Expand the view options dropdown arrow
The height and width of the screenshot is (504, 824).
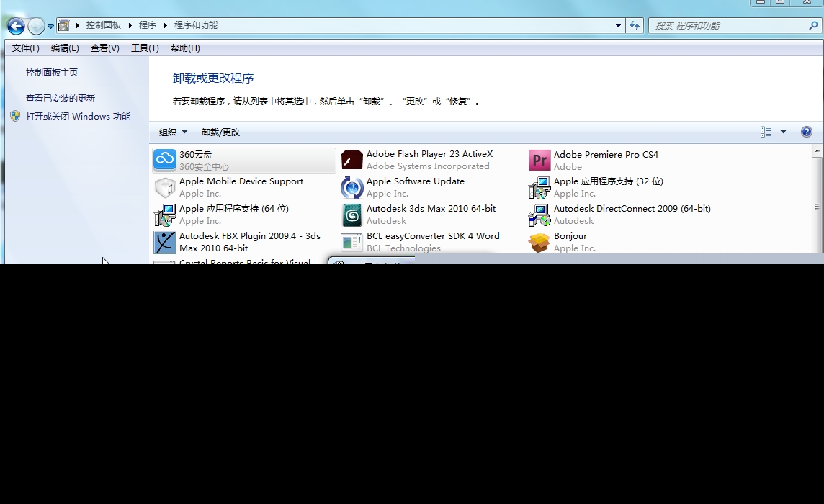tap(783, 132)
